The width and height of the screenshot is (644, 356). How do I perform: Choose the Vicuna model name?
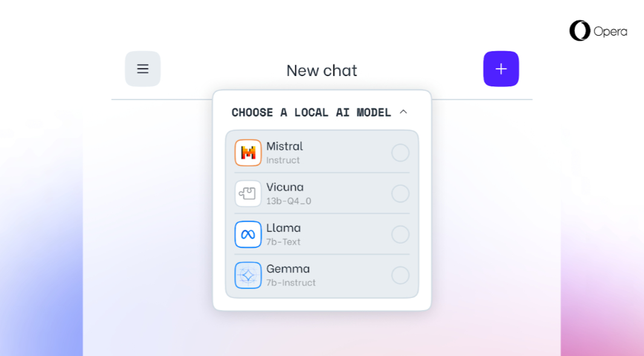[x=285, y=187]
